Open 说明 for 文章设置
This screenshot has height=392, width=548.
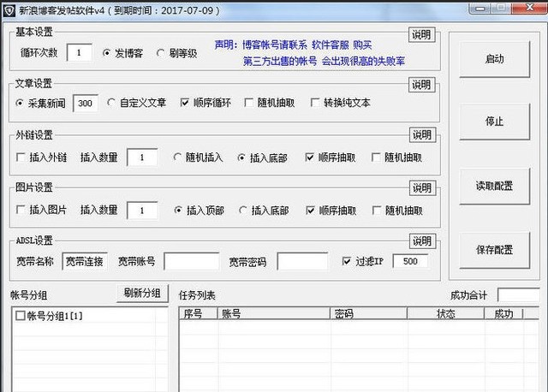tap(421, 85)
